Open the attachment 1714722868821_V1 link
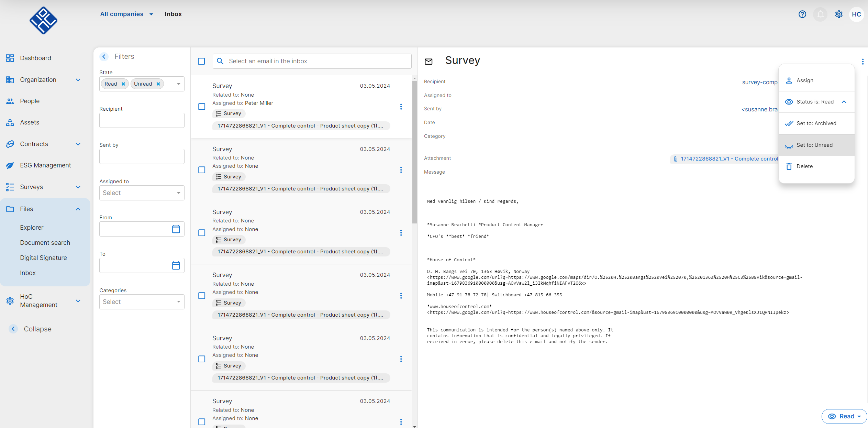The height and width of the screenshot is (428, 868). pyautogui.click(x=729, y=159)
